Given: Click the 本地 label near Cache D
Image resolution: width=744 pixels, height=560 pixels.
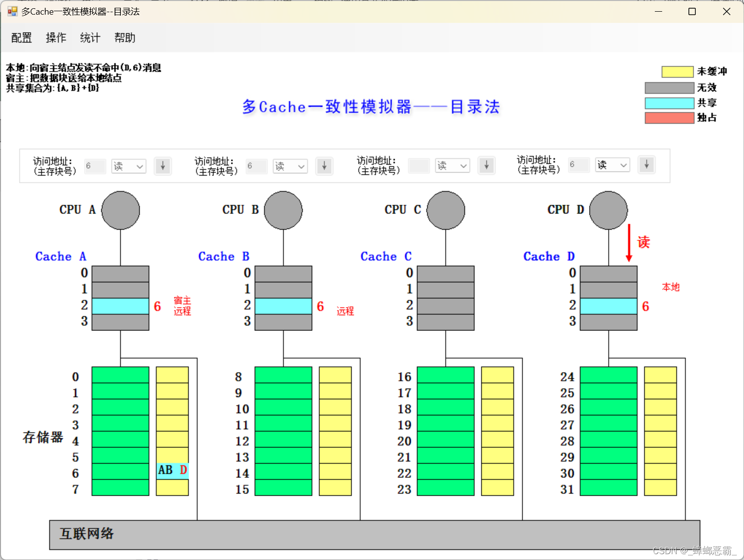Looking at the screenshot, I should (x=671, y=287).
